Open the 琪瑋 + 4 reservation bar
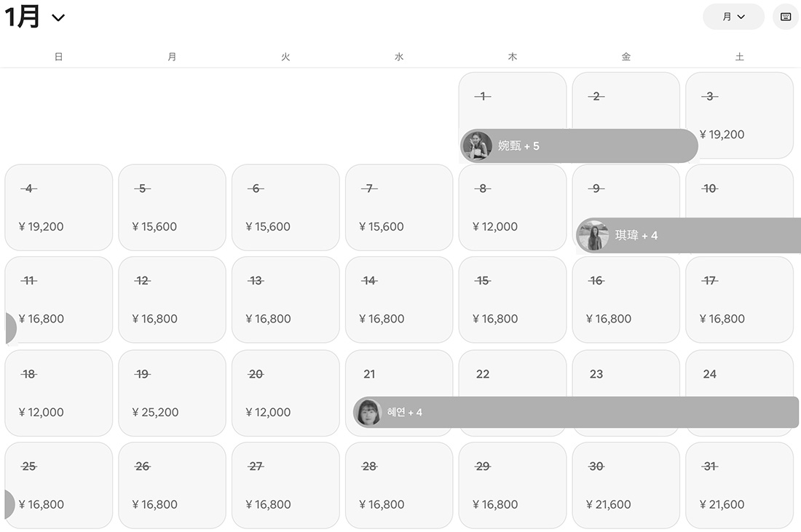 coord(699,236)
